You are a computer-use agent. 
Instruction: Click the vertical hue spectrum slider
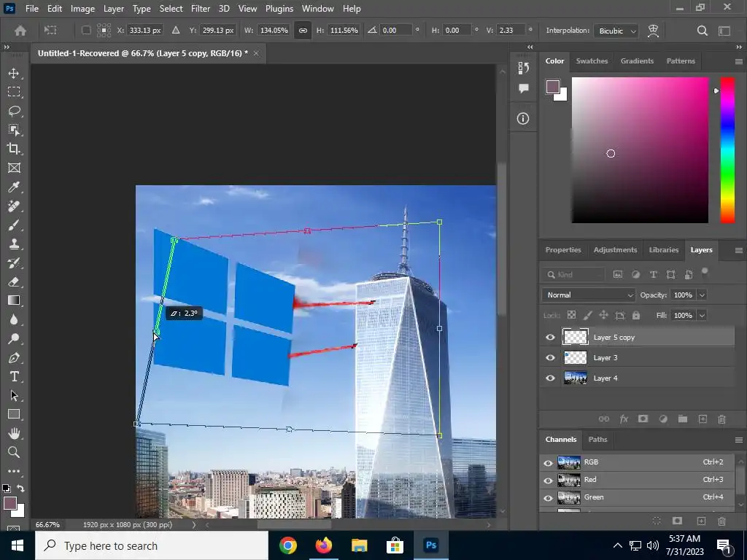pyautogui.click(x=727, y=150)
